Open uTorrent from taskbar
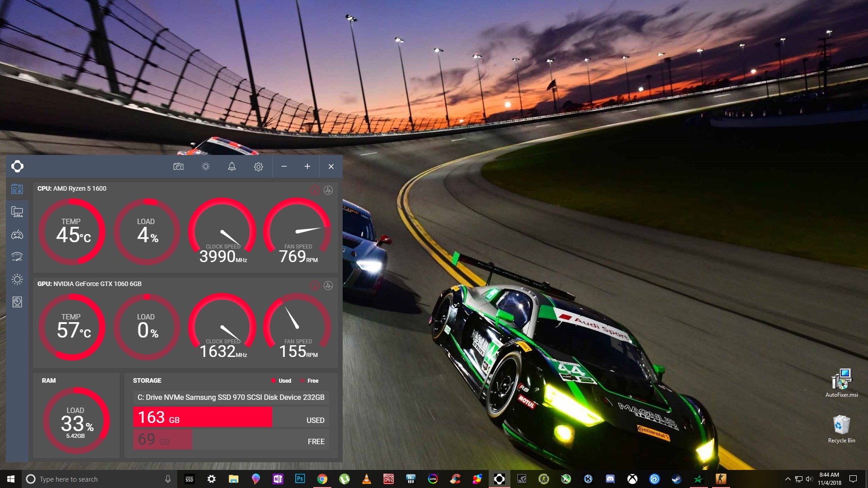This screenshot has width=868, height=488. pyautogui.click(x=344, y=479)
